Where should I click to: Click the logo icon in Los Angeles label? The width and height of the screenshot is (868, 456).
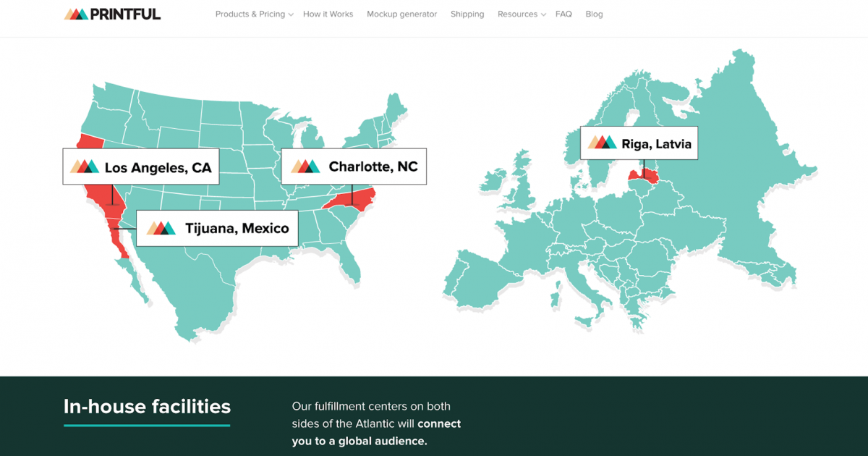[x=84, y=167]
